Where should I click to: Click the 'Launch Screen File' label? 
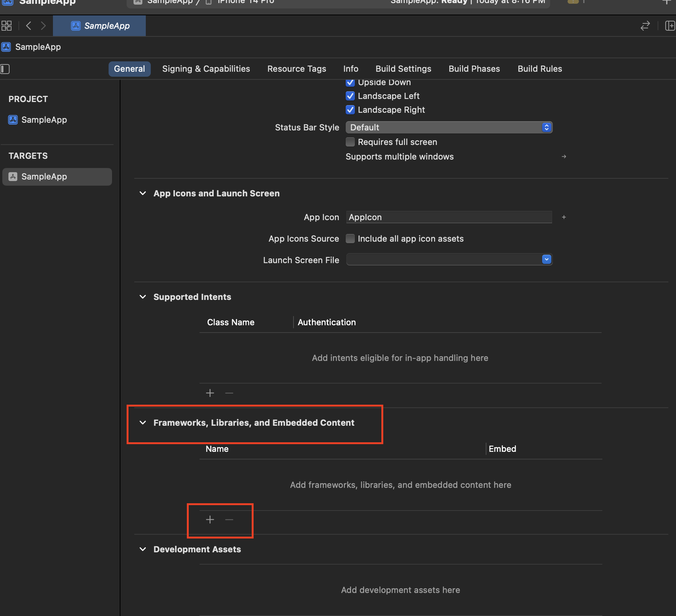301,260
